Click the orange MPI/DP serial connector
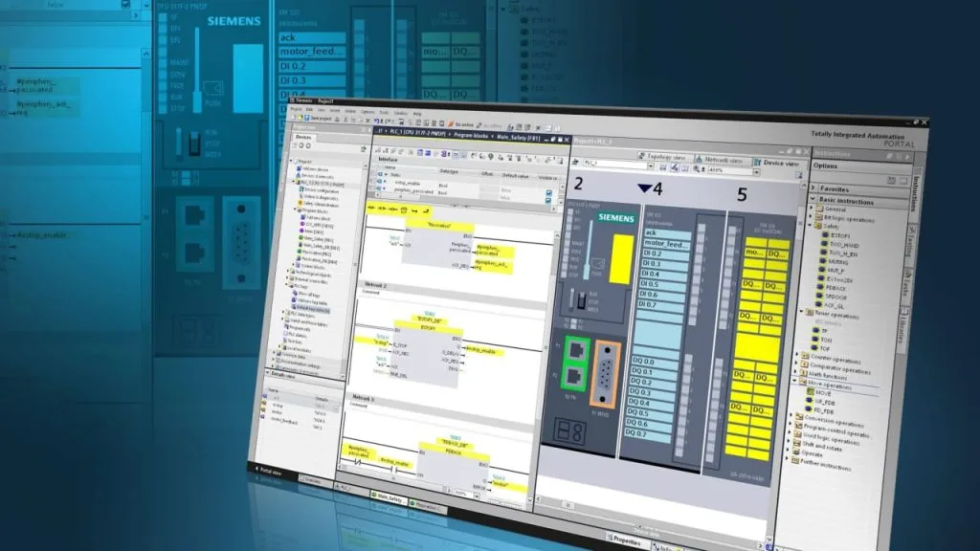 point(605,374)
